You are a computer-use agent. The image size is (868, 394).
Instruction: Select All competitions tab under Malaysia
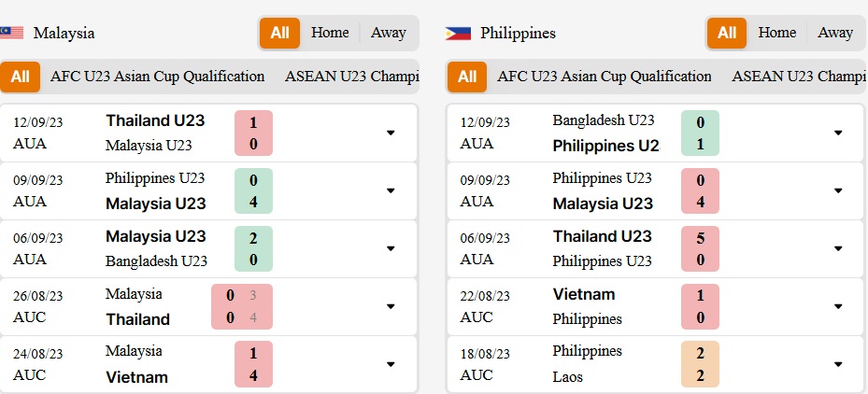point(20,77)
